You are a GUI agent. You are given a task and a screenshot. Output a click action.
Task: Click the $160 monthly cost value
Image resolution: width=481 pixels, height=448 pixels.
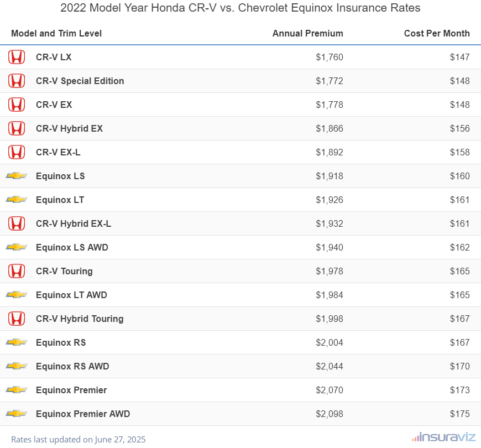460,176
